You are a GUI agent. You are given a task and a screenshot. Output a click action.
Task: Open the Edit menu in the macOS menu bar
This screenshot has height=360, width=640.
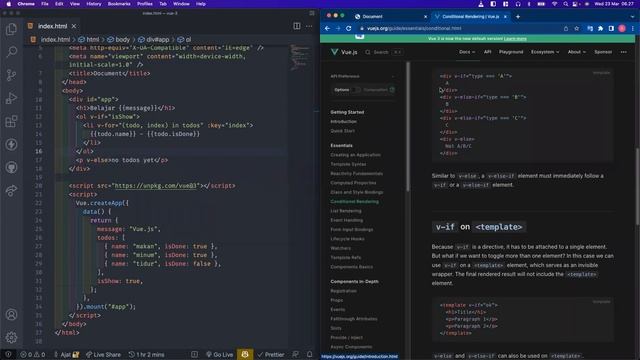click(x=59, y=4)
